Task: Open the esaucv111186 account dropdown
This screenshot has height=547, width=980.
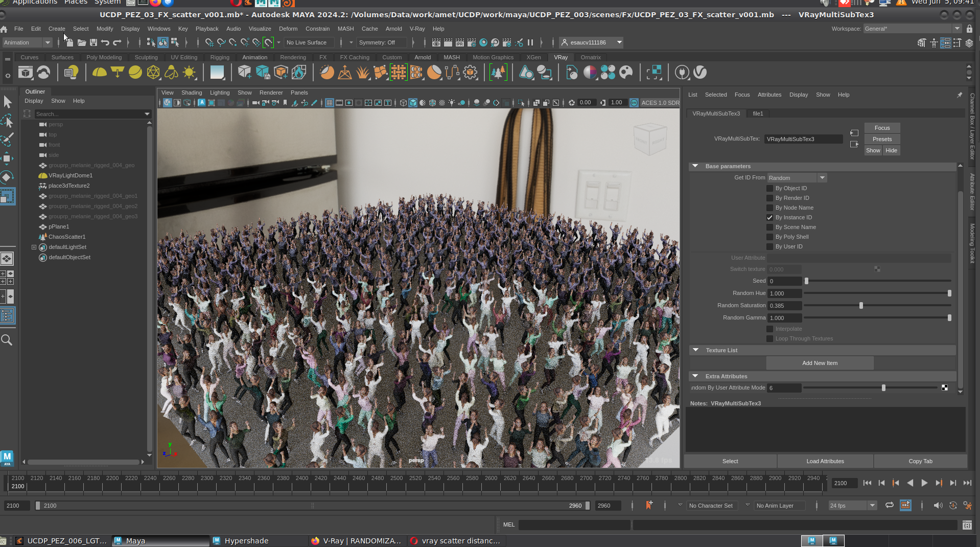Action: [591, 42]
